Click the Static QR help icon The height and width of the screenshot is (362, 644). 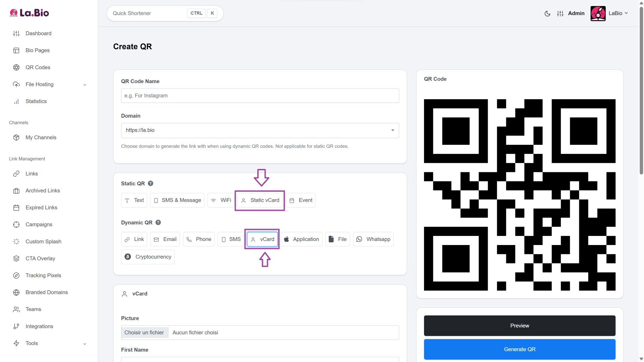click(151, 183)
